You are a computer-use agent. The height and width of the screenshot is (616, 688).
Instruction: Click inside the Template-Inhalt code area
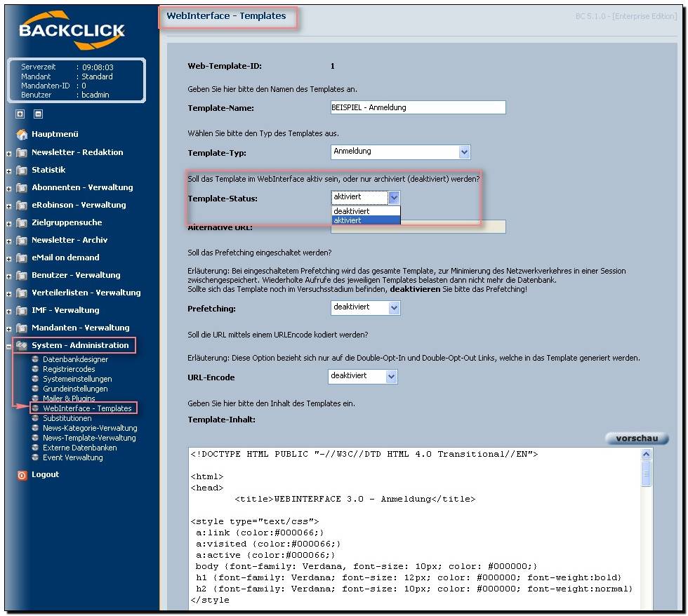tap(415, 528)
